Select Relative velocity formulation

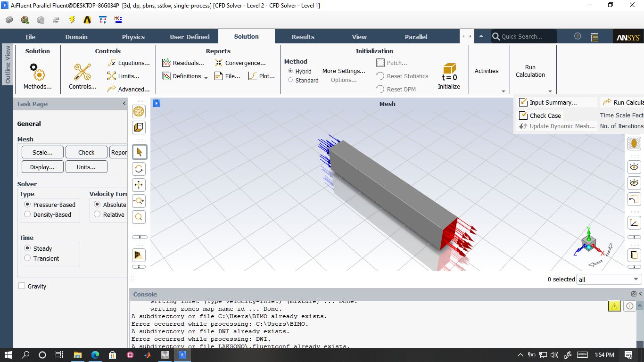tap(97, 214)
